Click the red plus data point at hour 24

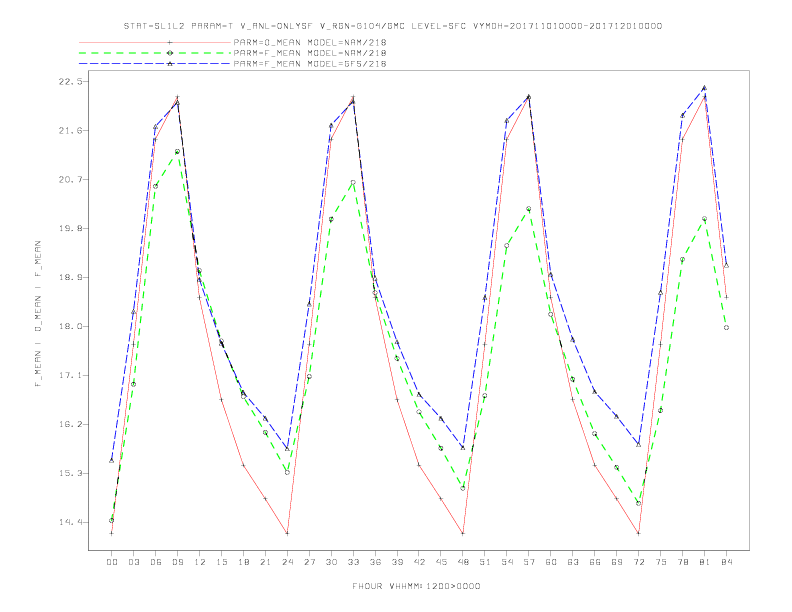[x=287, y=533]
